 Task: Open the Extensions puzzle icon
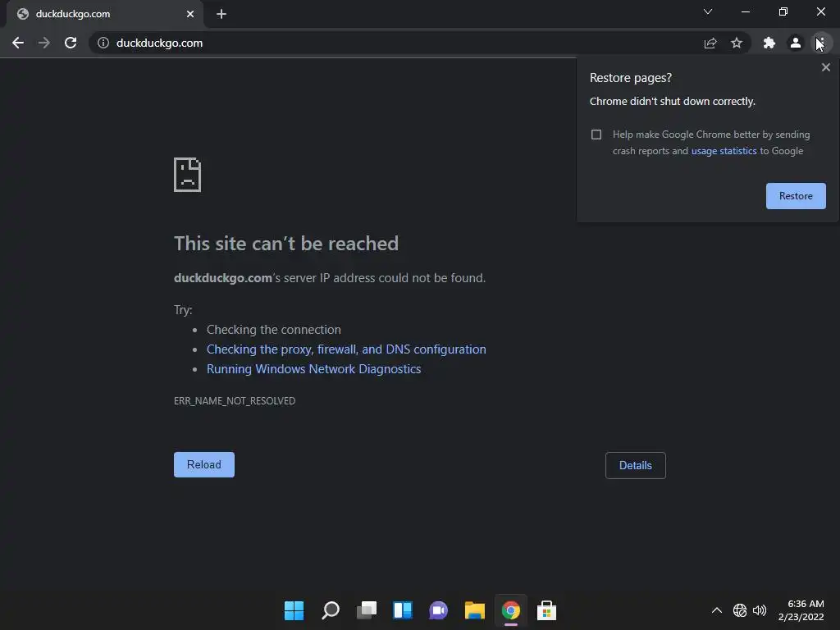[x=769, y=43]
